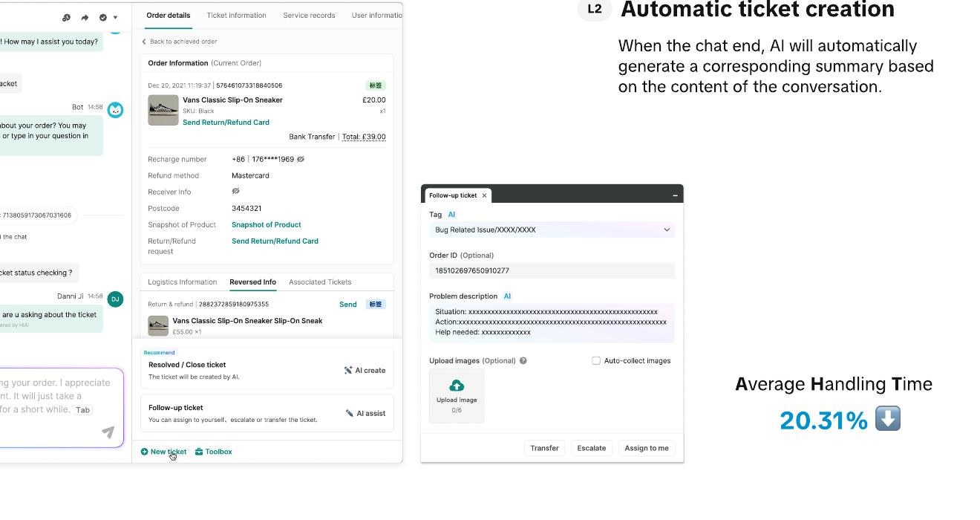
Task: Click the Vans sneaker thumbnail in Order Information
Action: (x=163, y=110)
